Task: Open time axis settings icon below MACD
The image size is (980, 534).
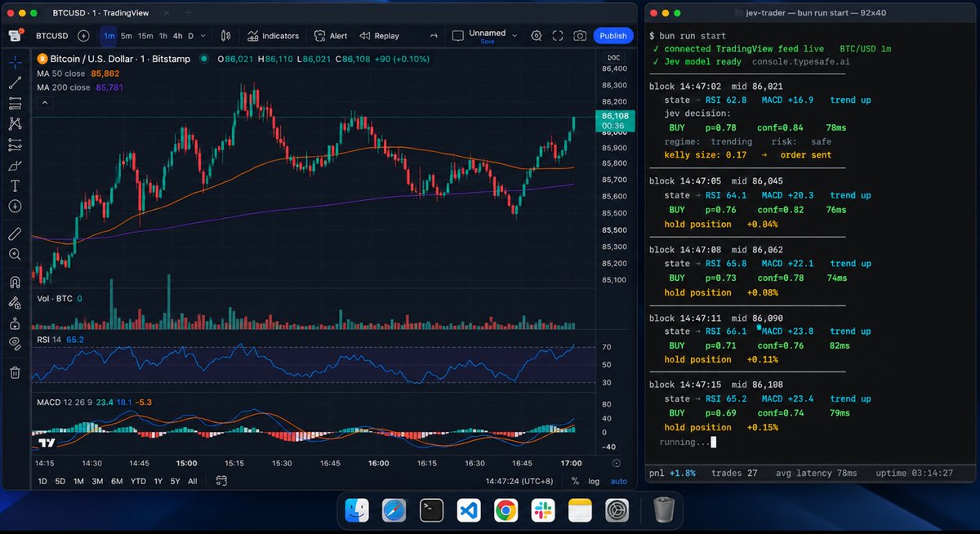Action: point(618,463)
